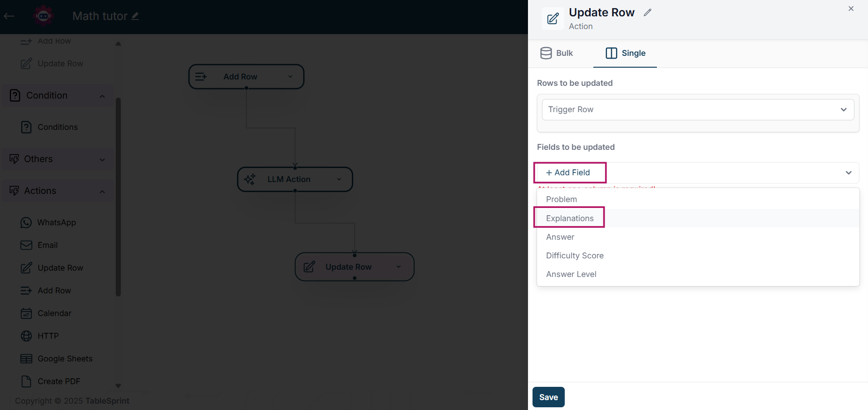
Task: Expand the Others section
Action: point(102,159)
